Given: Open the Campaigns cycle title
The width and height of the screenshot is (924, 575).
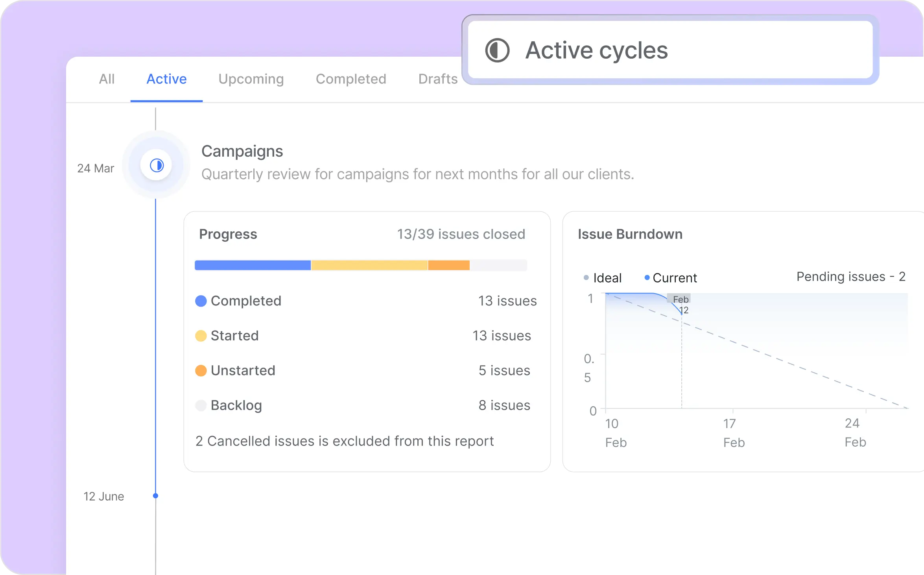Looking at the screenshot, I should click(x=242, y=152).
